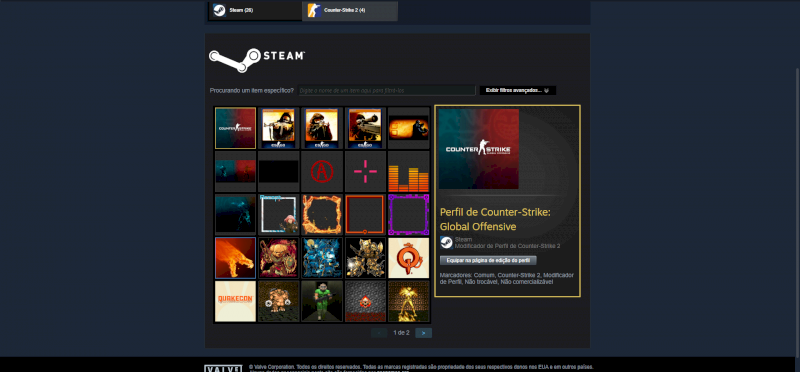Go to the next inventory page
The image size is (800, 372).
(423, 333)
